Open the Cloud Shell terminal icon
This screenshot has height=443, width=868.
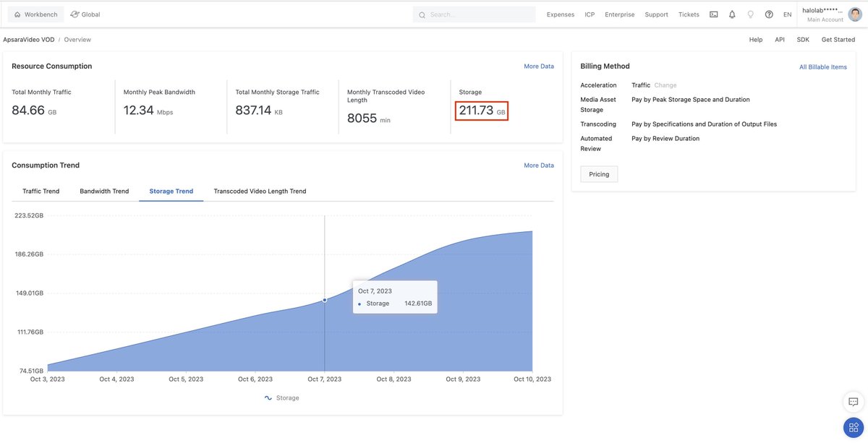pos(714,14)
